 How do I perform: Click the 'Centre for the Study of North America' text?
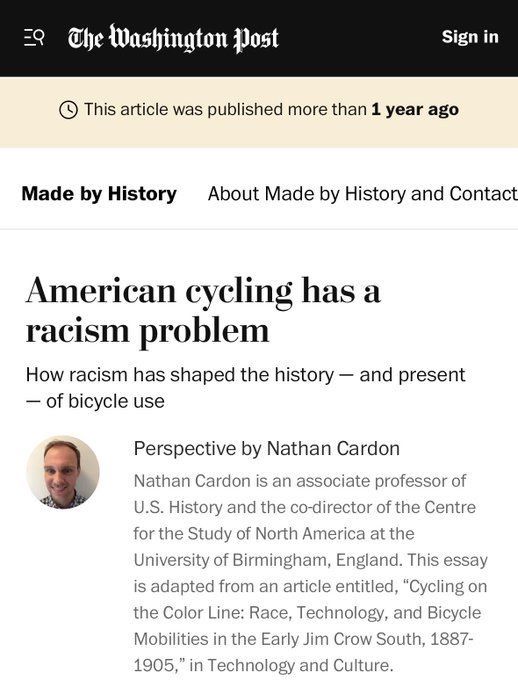(305, 520)
